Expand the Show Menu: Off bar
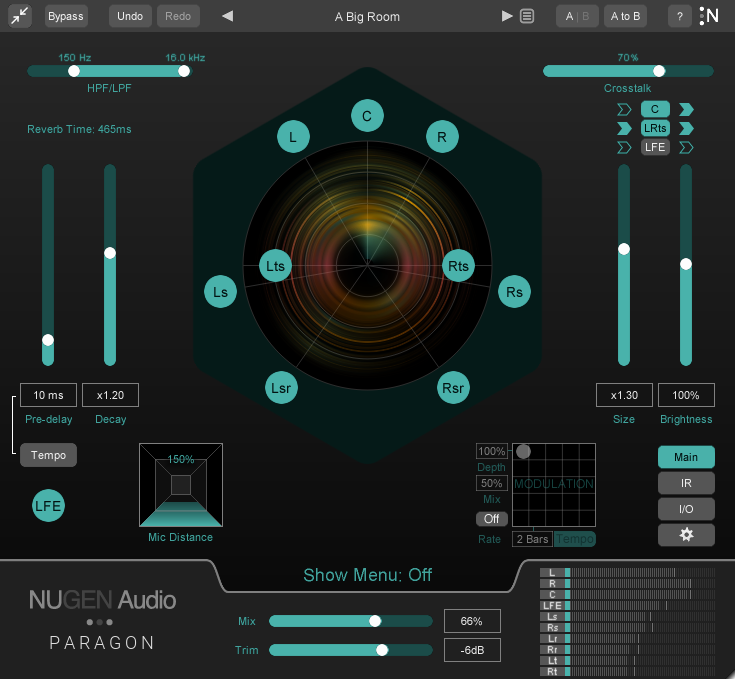The image size is (735, 679). point(367,575)
